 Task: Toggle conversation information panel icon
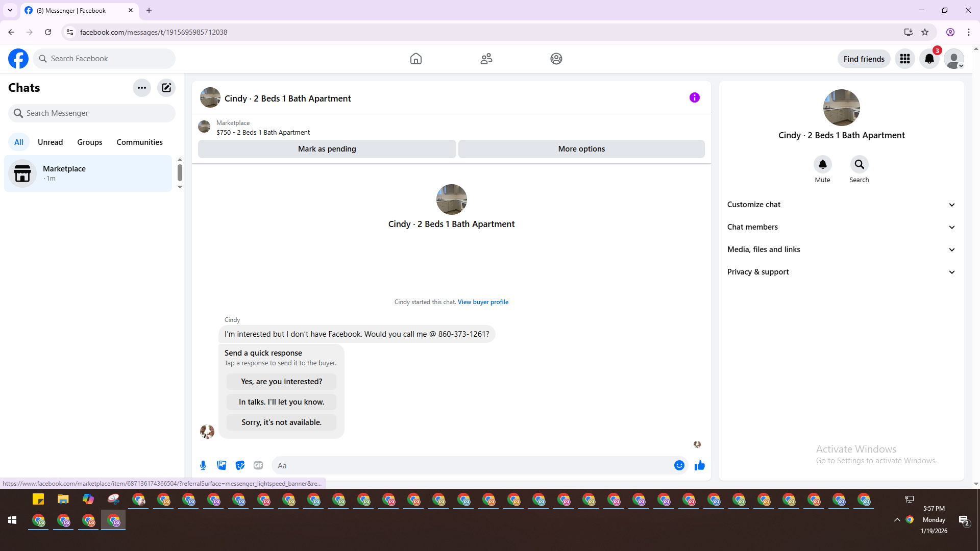click(x=694, y=97)
